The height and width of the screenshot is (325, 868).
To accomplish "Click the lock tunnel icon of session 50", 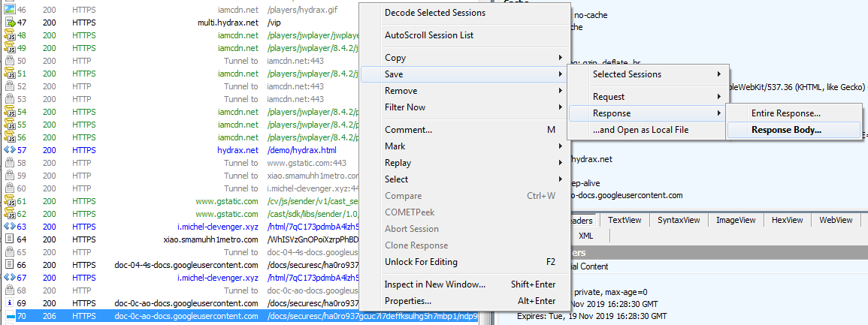I will click(x=10, y=61).
